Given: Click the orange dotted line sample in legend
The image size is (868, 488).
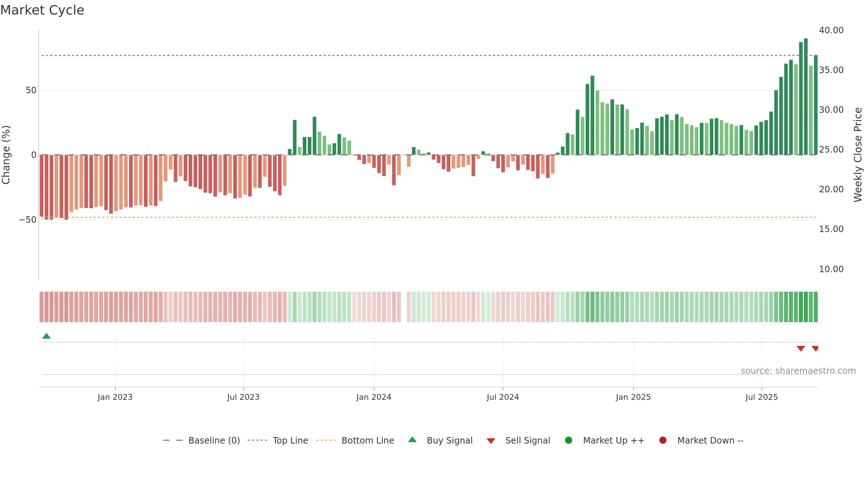Looking at the screenshot, I should 326,440.
